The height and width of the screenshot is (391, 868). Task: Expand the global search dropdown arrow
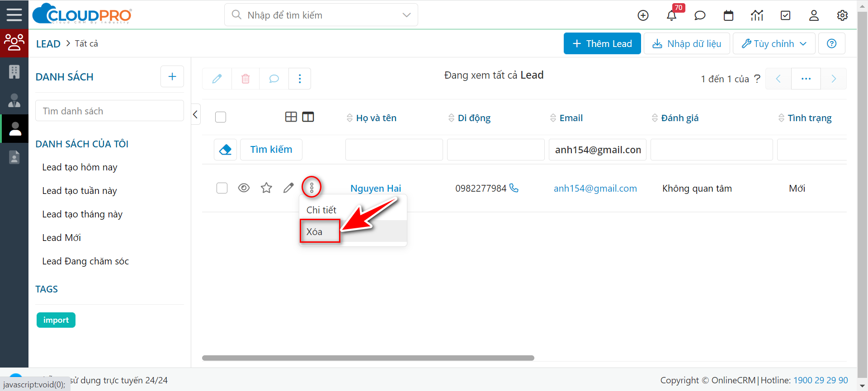pyautogui.click(x=406, y=15)
